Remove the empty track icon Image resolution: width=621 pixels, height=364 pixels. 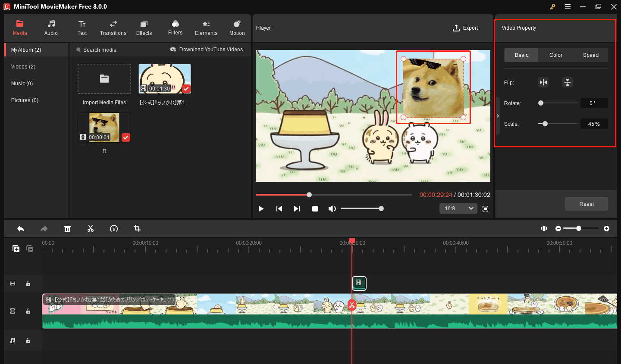[x=30, y=249]
